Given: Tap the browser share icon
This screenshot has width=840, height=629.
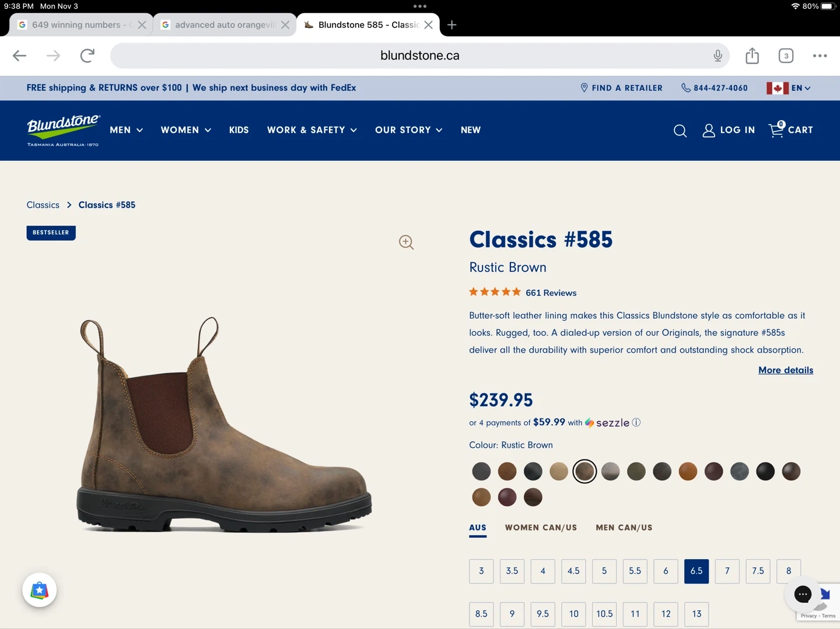Looking at the screenshot, I should pyautogui.click(x=752, y=56).
